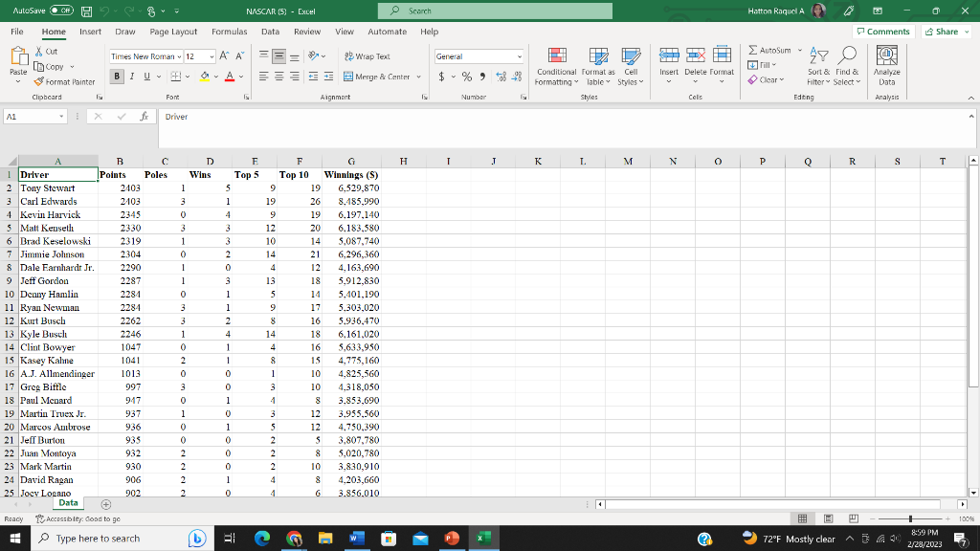Click the Copy button
Screen dimensions: 980x551
49,67
